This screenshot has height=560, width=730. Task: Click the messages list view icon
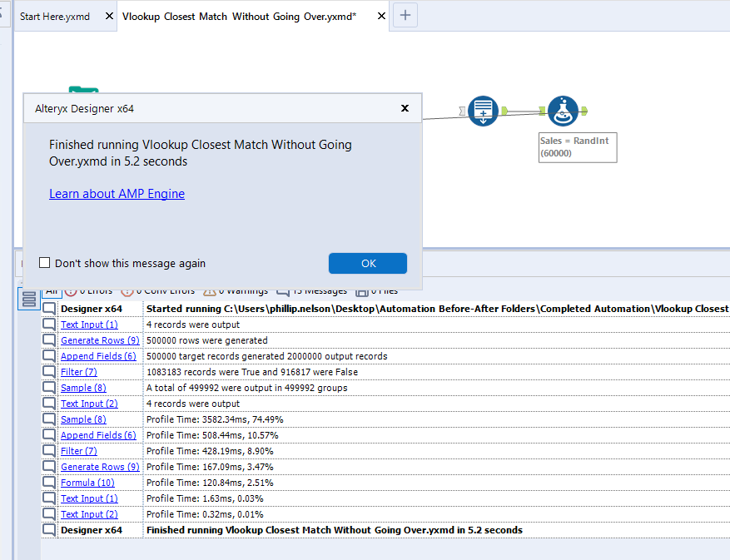point(29,299)
